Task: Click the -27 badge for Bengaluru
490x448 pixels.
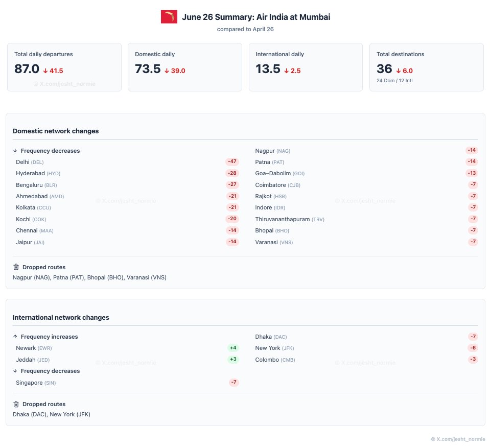Action: (232, 184)
